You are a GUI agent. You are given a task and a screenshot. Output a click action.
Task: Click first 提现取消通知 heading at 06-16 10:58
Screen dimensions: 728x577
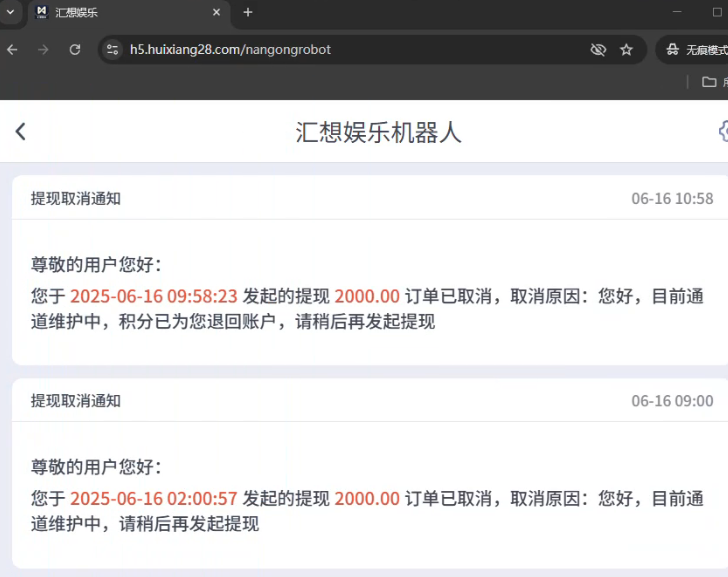[76, 199]
